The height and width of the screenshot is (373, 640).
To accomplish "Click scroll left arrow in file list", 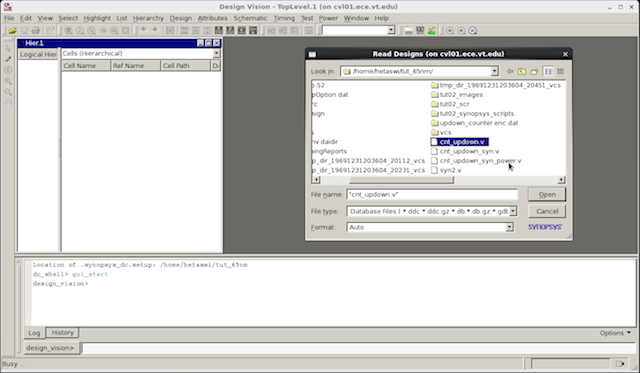I will coord(316,180).
